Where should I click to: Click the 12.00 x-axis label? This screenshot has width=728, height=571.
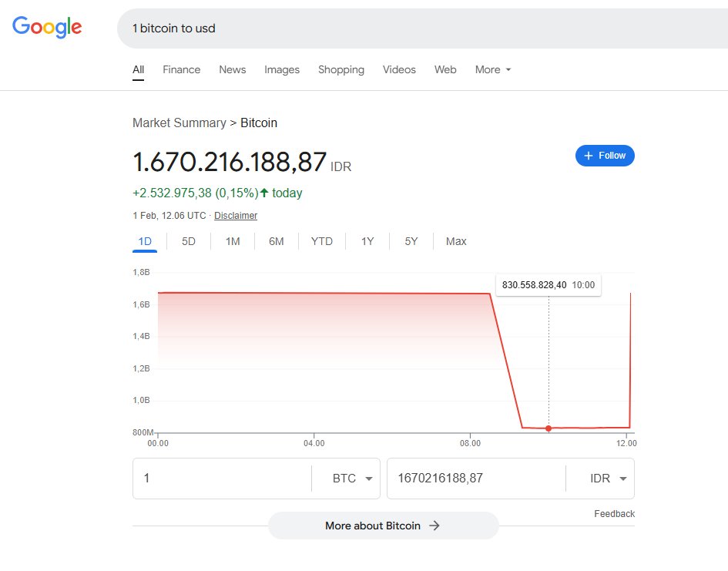tap(626, 443)
